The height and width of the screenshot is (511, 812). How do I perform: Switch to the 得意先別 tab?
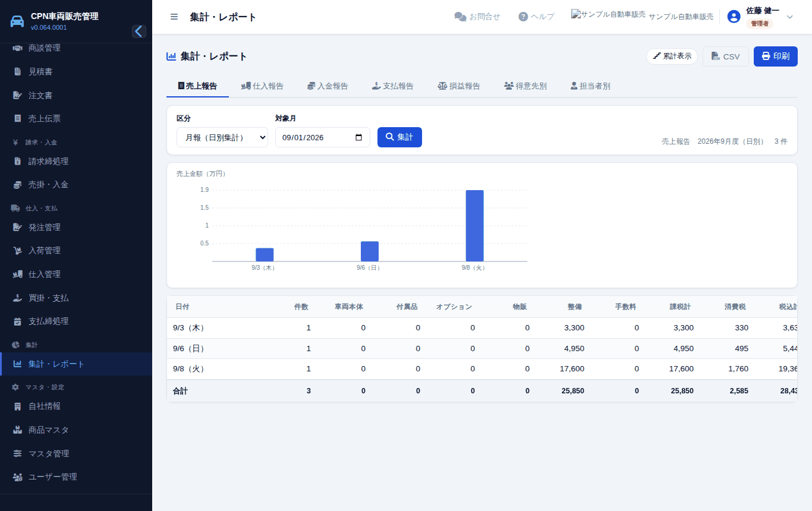coord(525,86)
